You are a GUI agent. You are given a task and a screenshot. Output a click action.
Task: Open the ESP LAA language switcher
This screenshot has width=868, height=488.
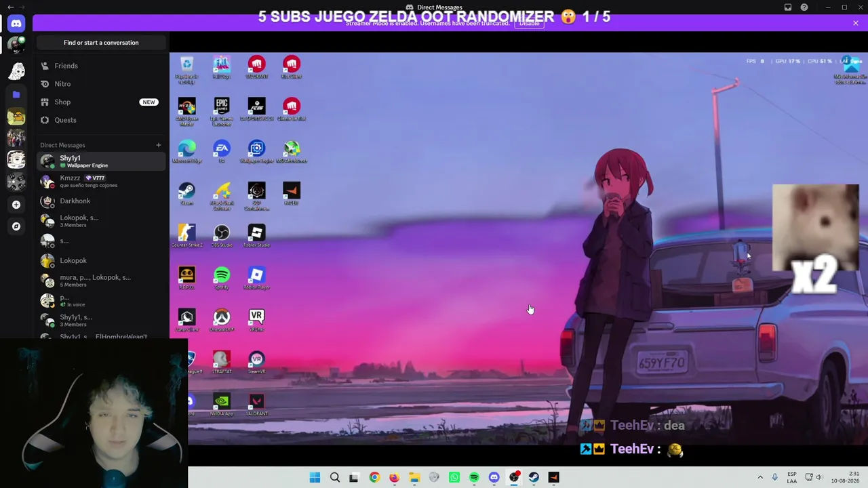point(792,477)
